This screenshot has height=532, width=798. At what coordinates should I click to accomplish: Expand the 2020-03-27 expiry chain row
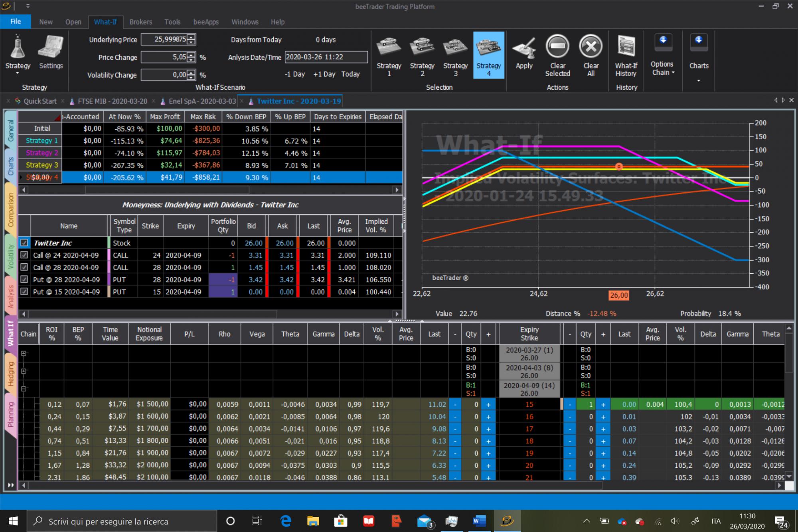[x=24, y=354]
